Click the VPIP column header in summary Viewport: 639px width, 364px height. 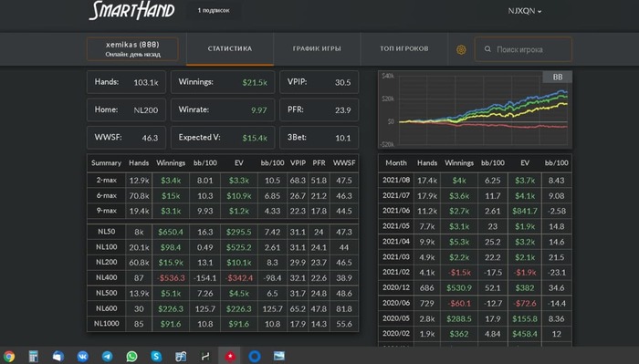298,163
